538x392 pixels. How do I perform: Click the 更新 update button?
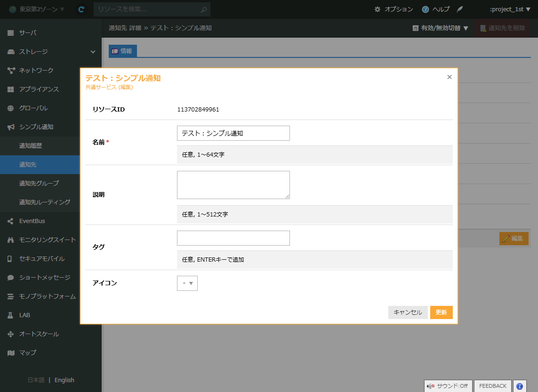click(441, 312)
